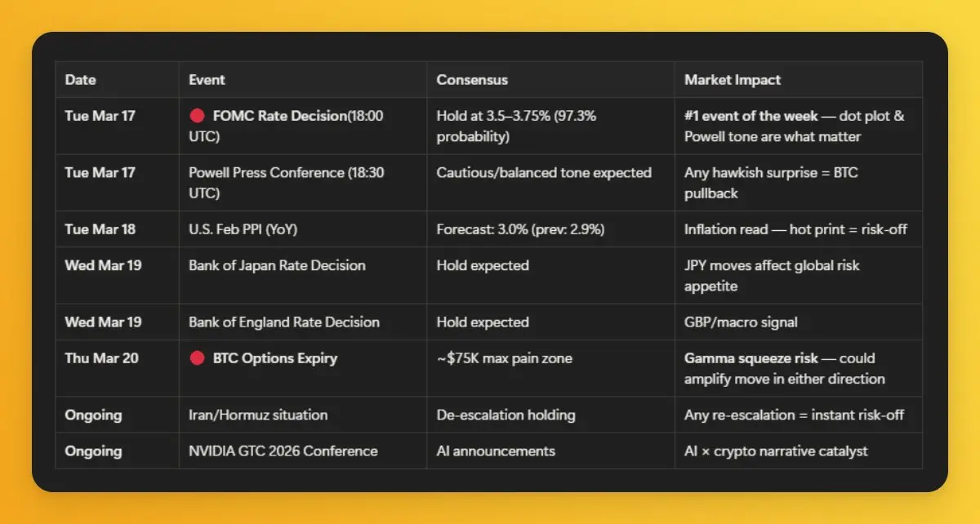Select the De-escalation holding consensus cell
This screenshot has width=980, height=524.
[x=506, y=415]
